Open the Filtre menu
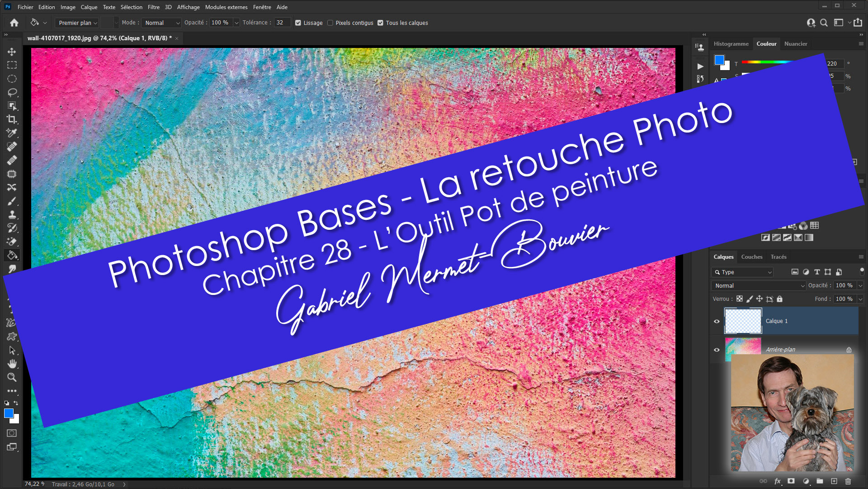This screenshot has width=868, height=489. tap(153, 7)
